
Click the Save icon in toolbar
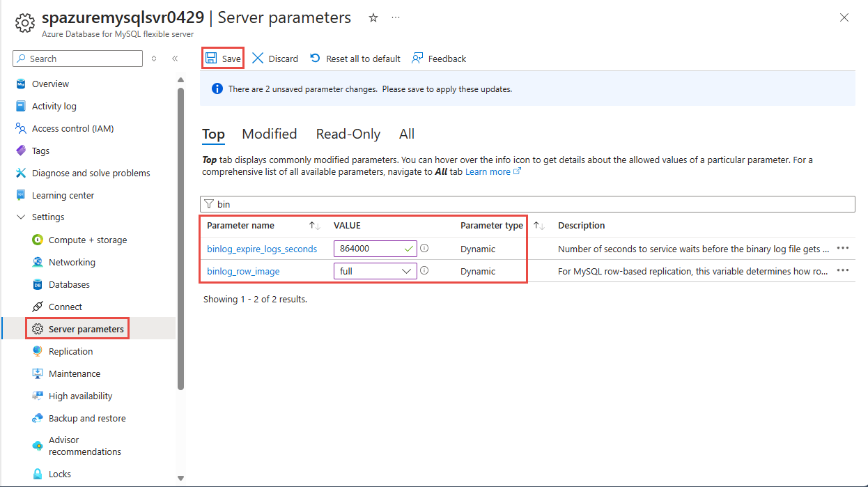click(x=211, y=59)
